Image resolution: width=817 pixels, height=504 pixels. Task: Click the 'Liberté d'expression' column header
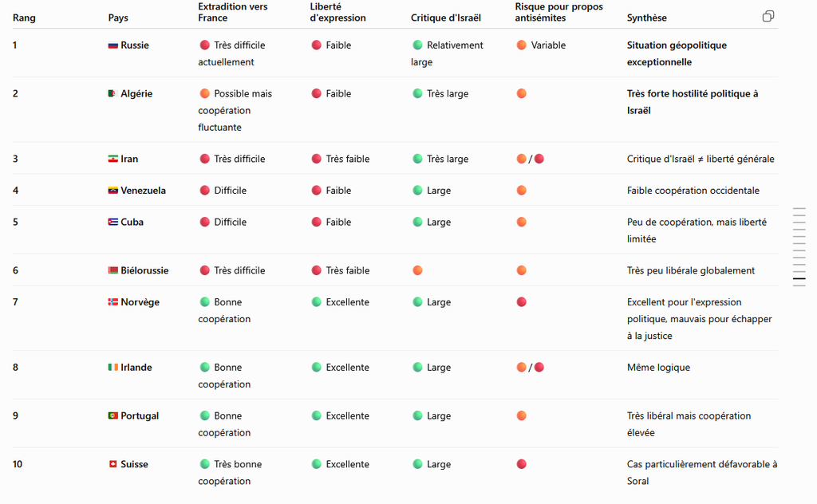point(337,12)
